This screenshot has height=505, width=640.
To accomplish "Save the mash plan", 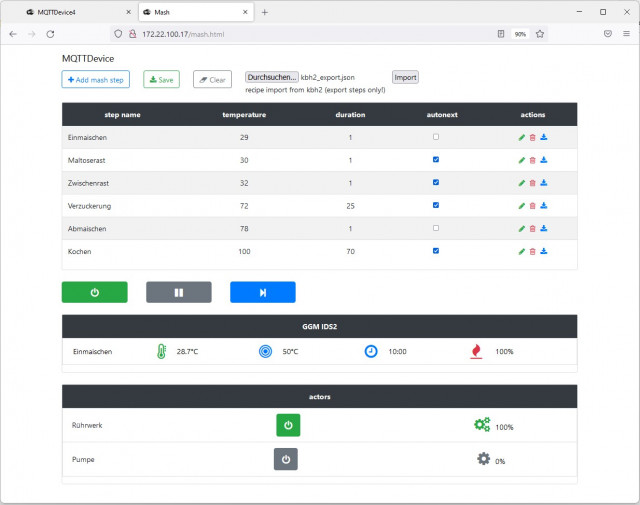I will tap(161, 80).
